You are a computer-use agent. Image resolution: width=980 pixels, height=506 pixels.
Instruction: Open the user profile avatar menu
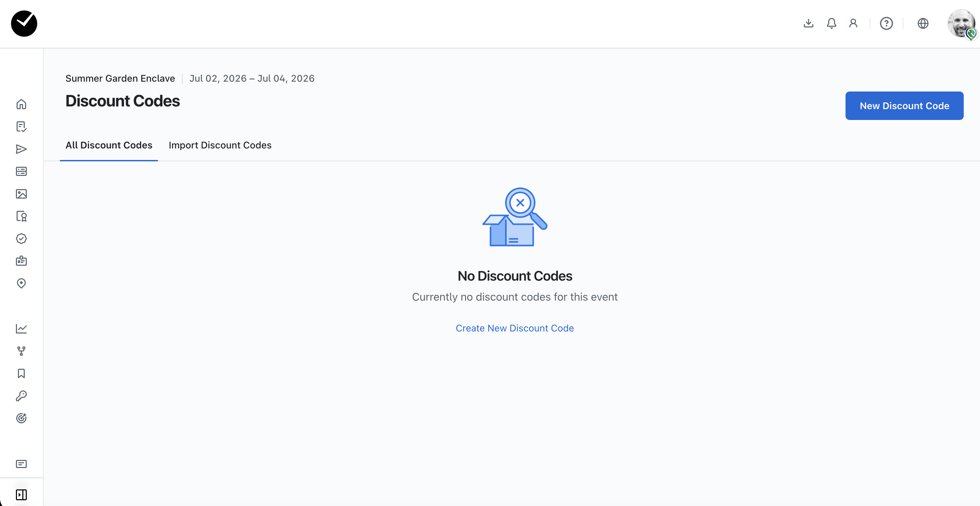[961, 24]
